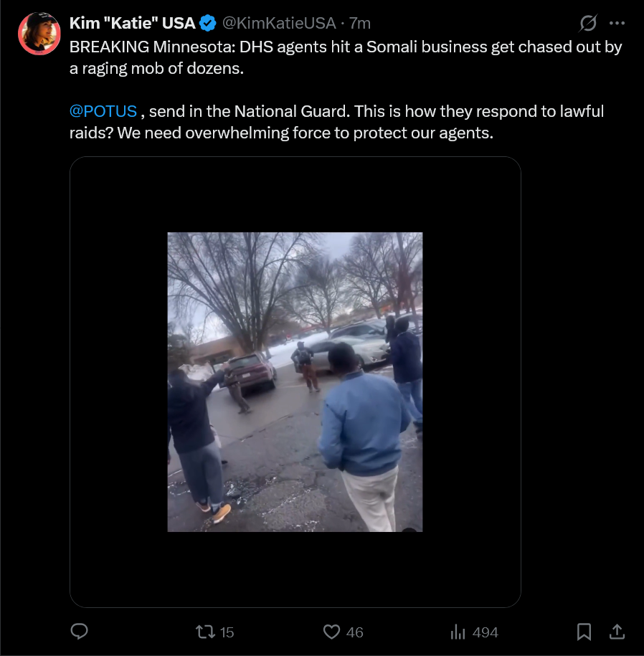Repost this tweet via retweet icon
The width and height of the screenshot is (644, 656).
click(205, 632)
